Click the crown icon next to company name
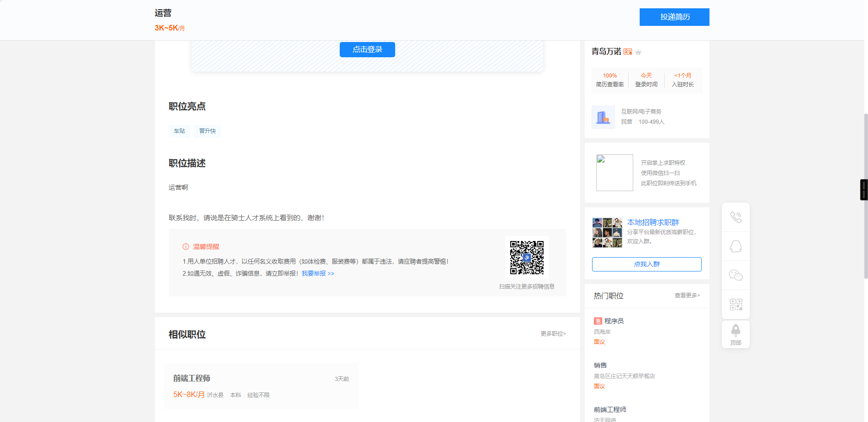Screen dimensions: 868x422 pyautogui.click(x=638, y=52)
